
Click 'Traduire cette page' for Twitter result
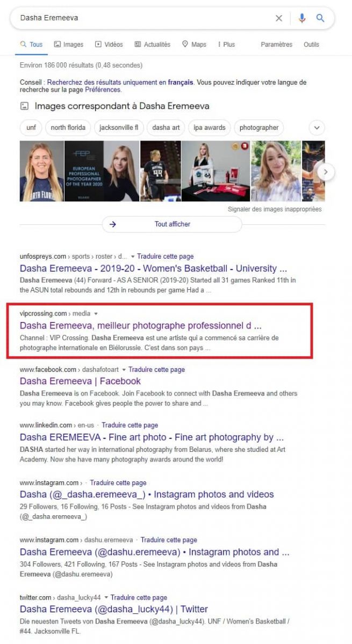(139, 597)
